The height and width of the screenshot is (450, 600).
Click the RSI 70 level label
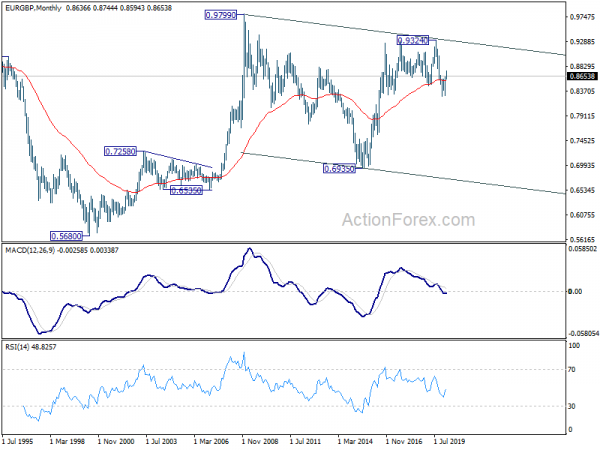572,370
